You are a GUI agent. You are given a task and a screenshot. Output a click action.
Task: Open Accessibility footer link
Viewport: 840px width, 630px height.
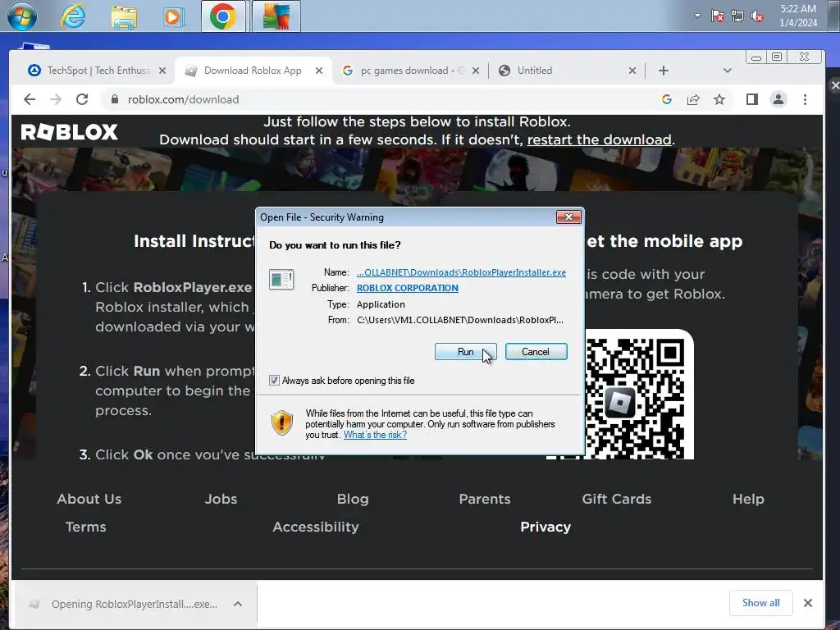click(x=316, y=527)
